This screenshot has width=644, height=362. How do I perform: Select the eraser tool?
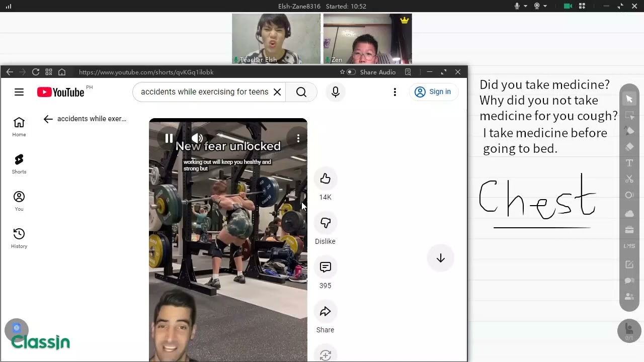[x=629, y=147]
